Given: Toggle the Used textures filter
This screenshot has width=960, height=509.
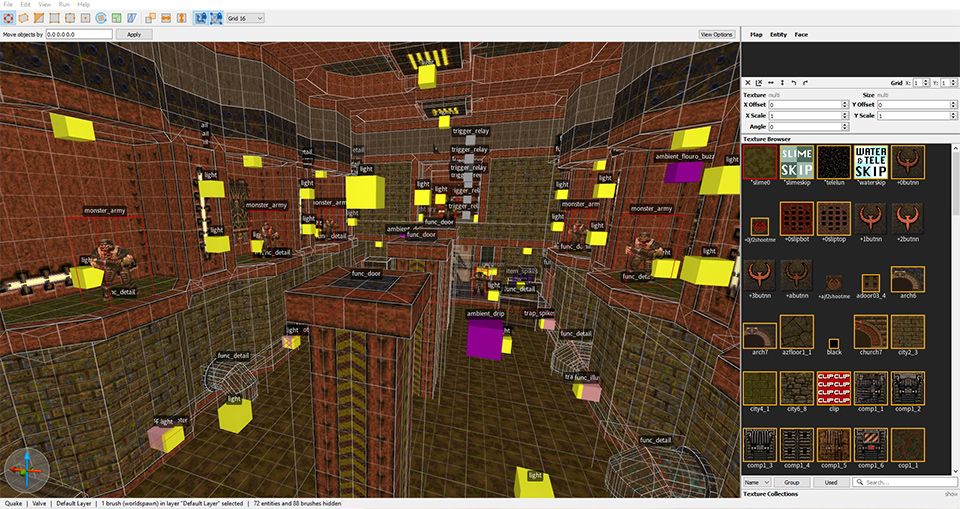Looking at the screenshot, I should (x=831, y=482).
